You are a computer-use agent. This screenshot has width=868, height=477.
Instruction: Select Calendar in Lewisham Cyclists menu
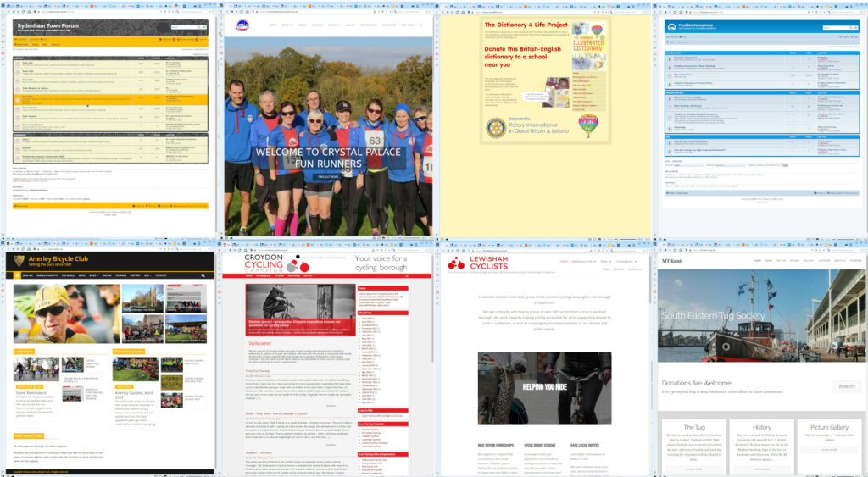point(618,269)
